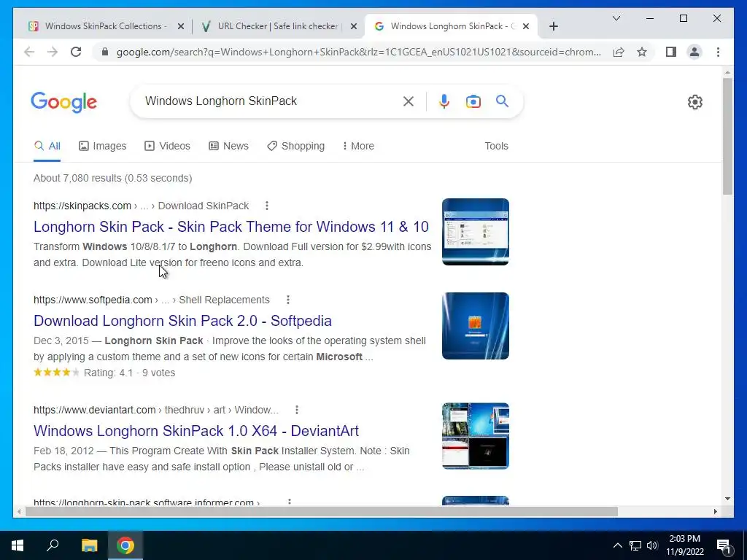Click the https://skinpacks.com breadcrumb

tap(82, 206)
